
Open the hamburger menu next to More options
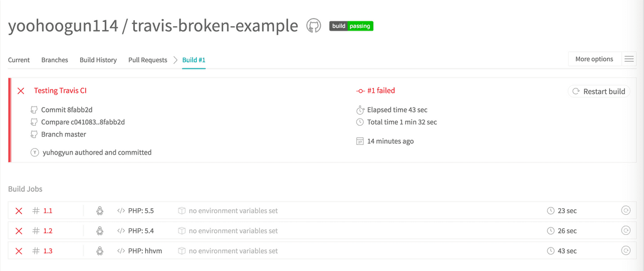coord(629,59)
